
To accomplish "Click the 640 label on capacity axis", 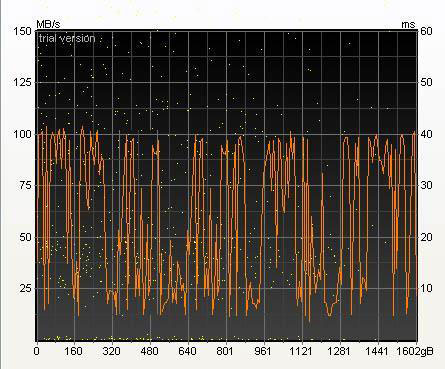I will point(187,351).
